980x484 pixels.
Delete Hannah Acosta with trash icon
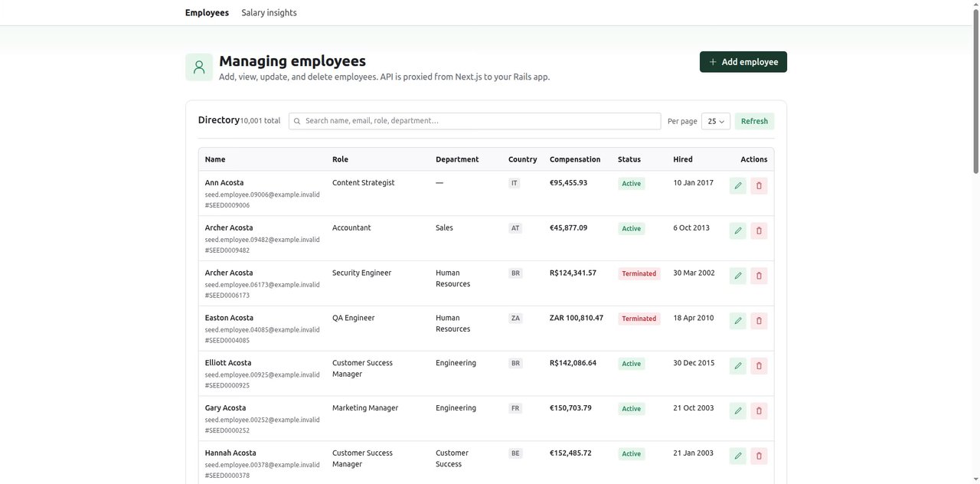[x=759, y=456]
